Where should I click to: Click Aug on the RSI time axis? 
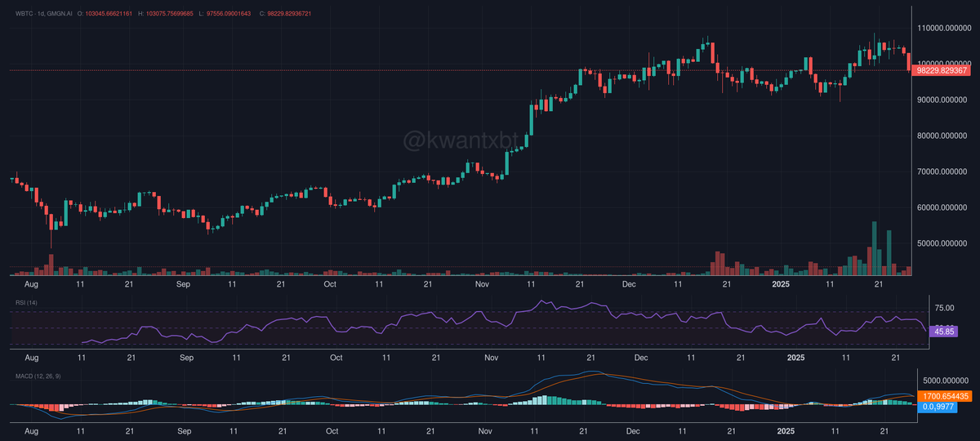(x=31, y=358)
